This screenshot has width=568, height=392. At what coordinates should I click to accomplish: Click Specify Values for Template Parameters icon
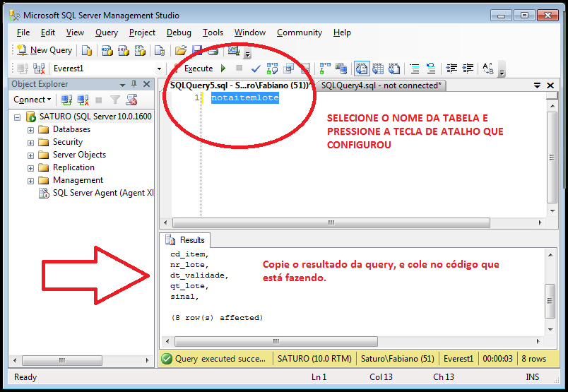click(x=488, y=68)
